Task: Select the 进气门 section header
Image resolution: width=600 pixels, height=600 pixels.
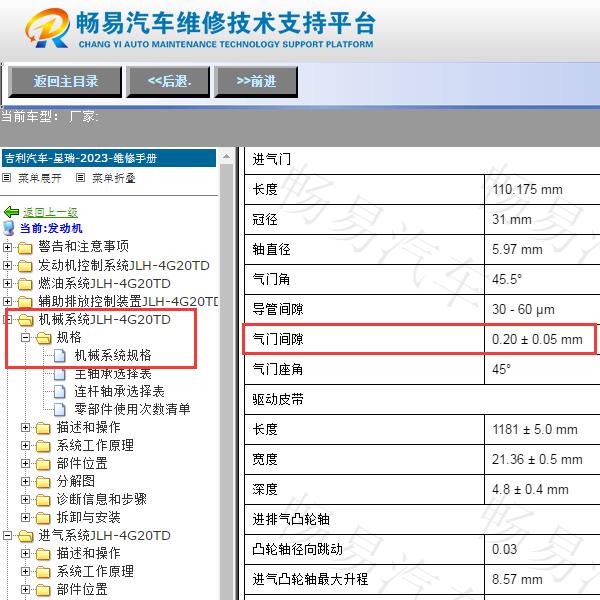Action: tap(271, 159)
